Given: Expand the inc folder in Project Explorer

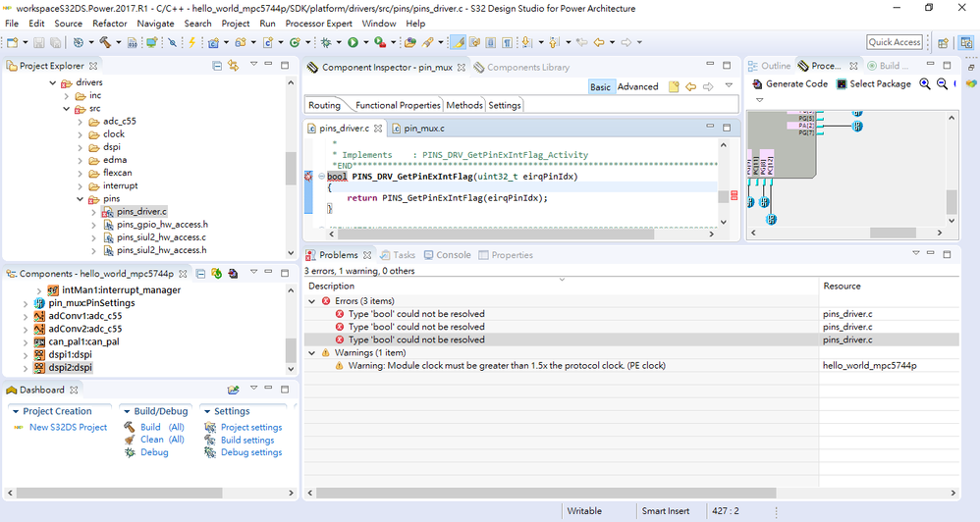Looking at the screenshot, I should click(x=67, y=95).
